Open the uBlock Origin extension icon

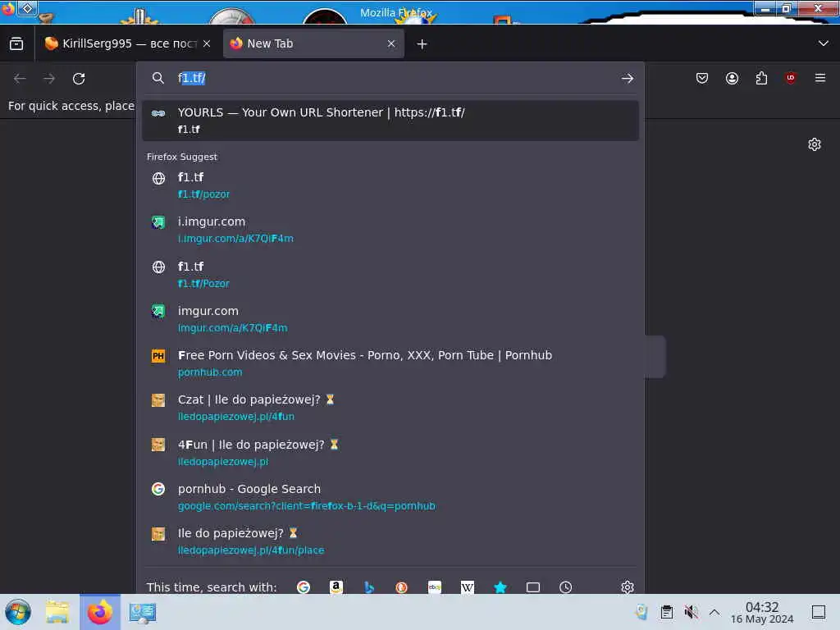click(x=791, y=78)
